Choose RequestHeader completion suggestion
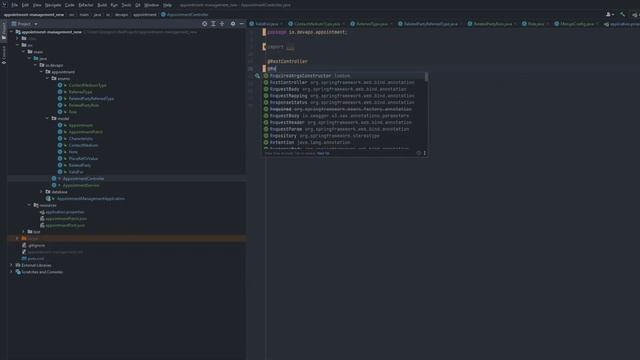Viewport: 640px width, 360px height. tap(344, 122)
